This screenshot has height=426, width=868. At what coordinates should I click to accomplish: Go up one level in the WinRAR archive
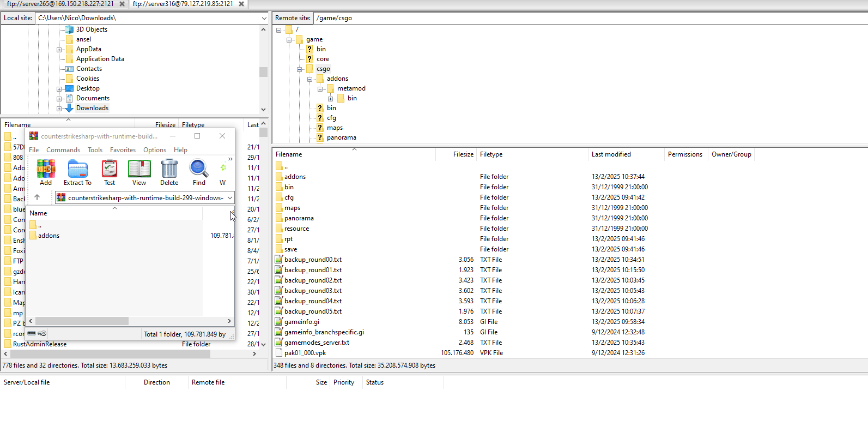(x=37, y=197)
